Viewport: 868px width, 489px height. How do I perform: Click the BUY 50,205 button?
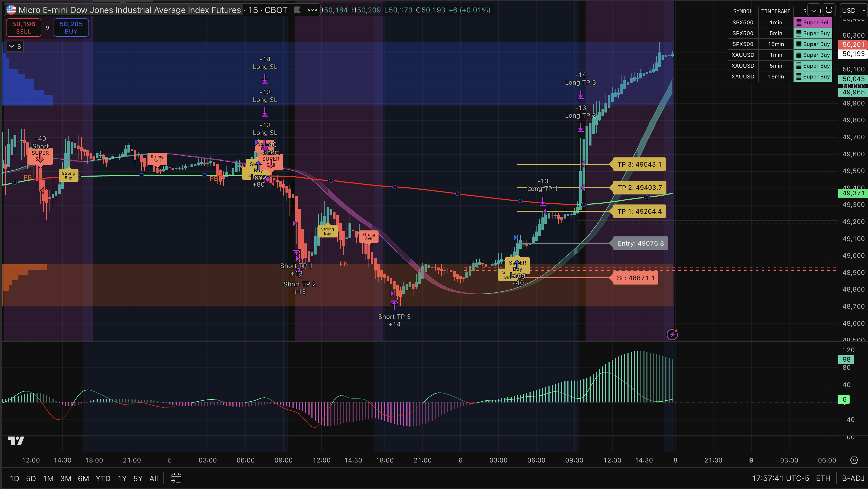click(71, 27)
